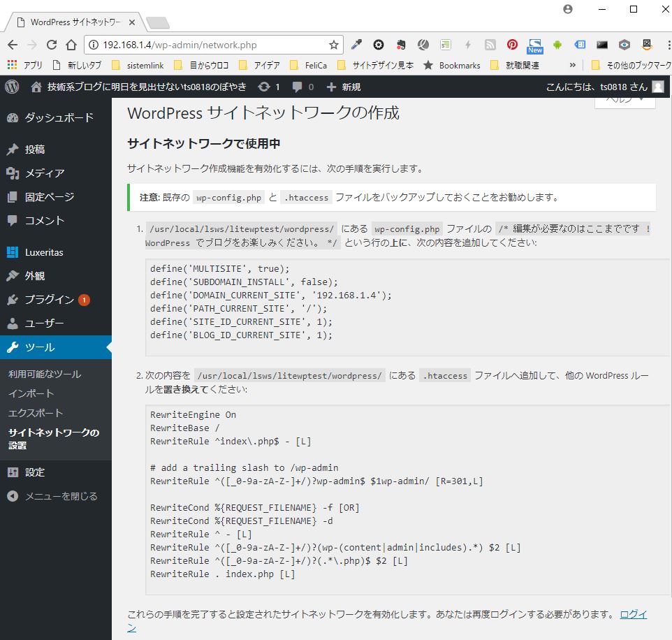This screenshot has width=672, height=640.
Task: Click the browser Forward arrow
Action: [x=32, y=45]
